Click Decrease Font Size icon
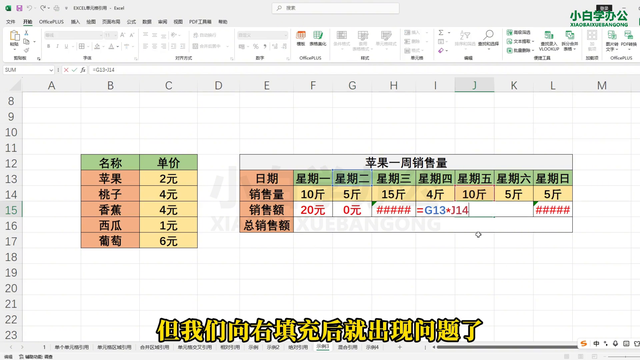Viewport: 640px width, 360px height. point(131,35)
